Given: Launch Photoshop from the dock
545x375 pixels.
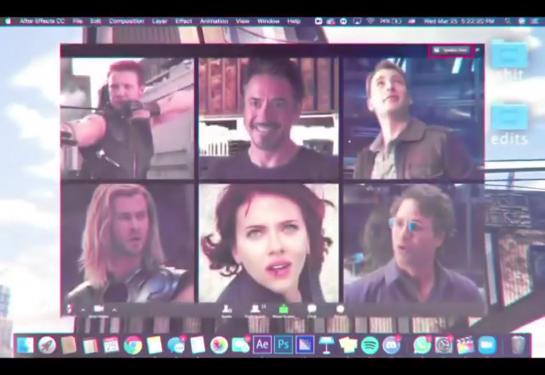Looking at the screenshot, I should click(284, 345).
